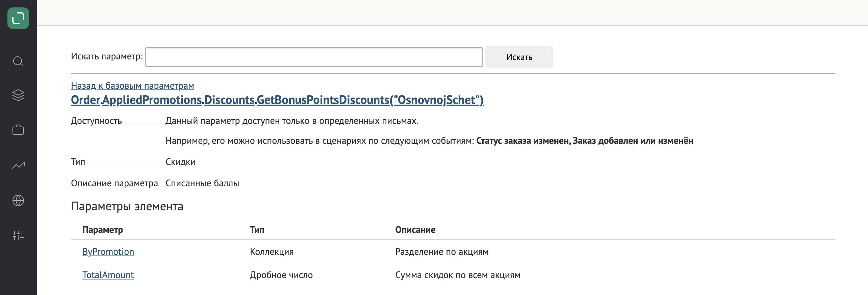Click "AppliedPromotions" in the breadcrumb heading
Viewport: 868px width, 295px height.
coord(152,100)
